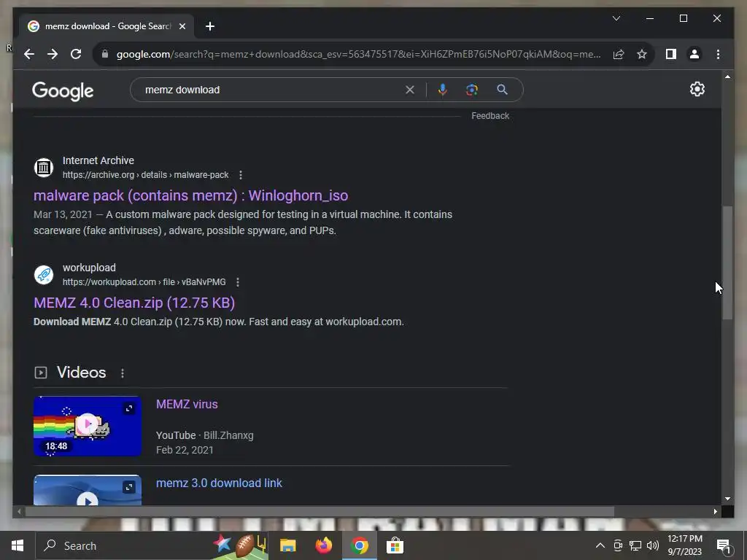Click the address bar URL
This screenshot has height=560, width=747.
[358, 54]
